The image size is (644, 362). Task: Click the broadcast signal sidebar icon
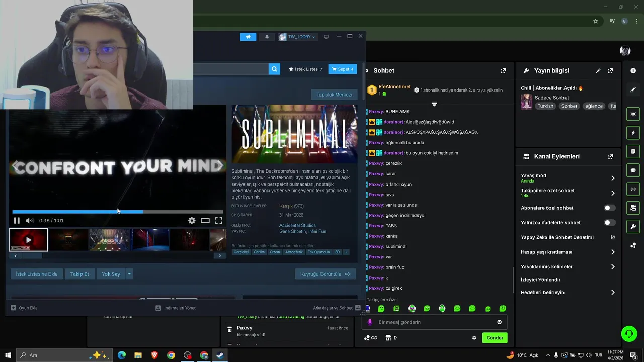[x=633, y=189]
